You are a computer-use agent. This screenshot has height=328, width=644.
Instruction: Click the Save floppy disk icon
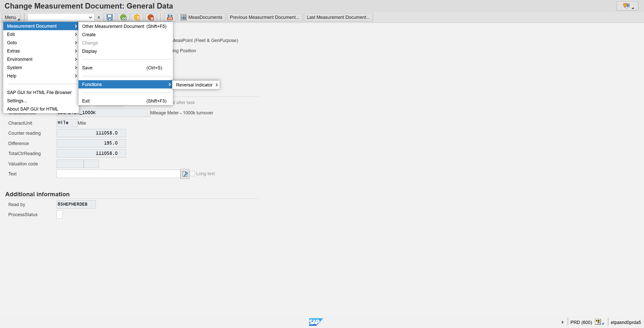[109, 17]
